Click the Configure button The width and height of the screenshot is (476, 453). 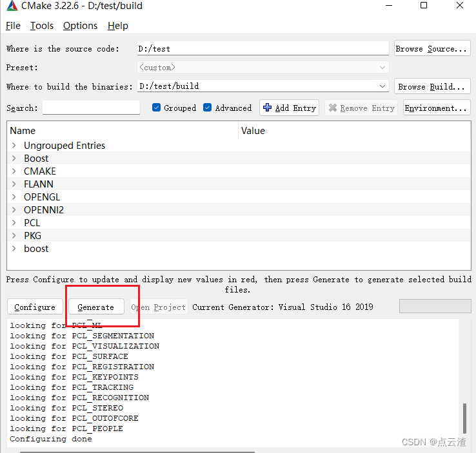[35, 307]
